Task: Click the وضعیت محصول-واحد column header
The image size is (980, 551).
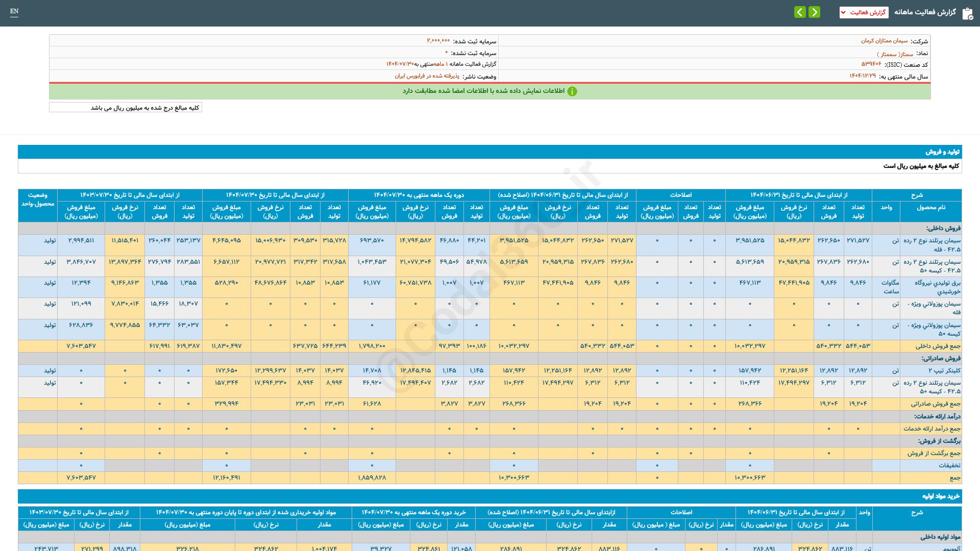Action: coord(38,199)
